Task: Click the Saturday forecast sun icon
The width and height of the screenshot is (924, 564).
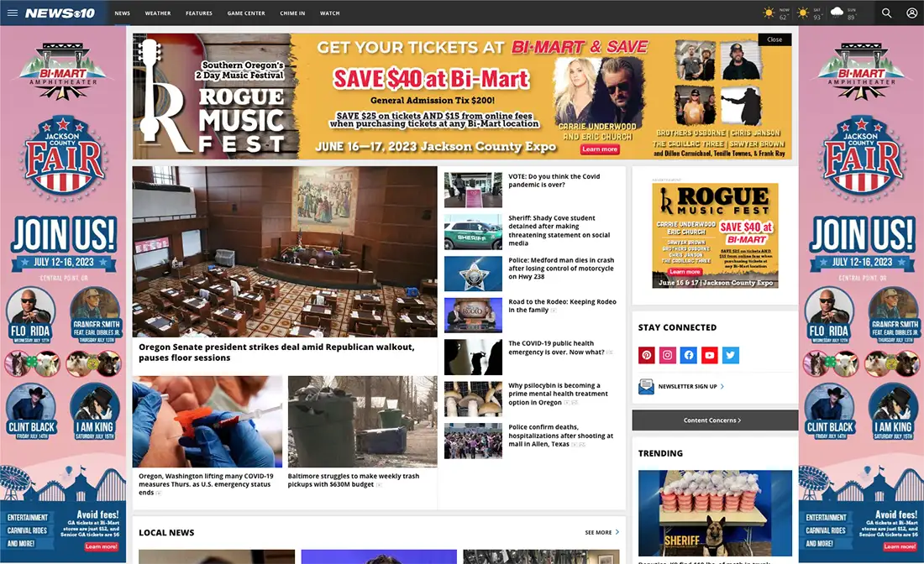Action: [x=802, y=13]
